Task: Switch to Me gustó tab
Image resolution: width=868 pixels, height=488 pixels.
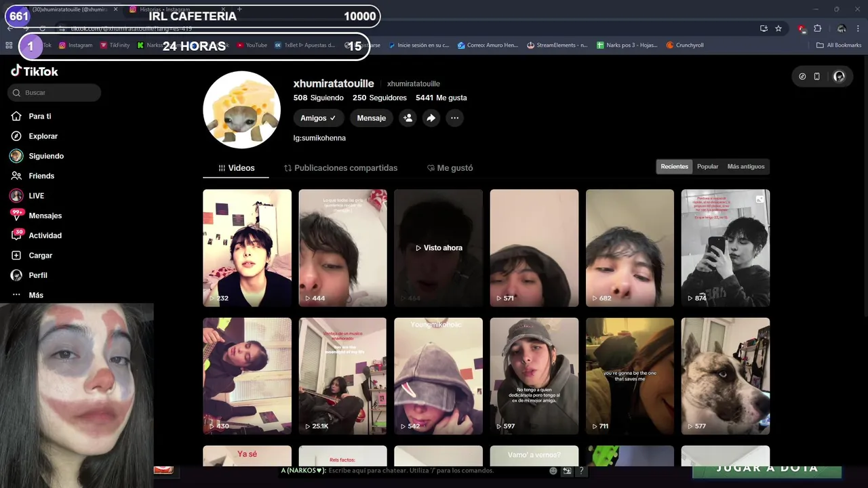Action: [450, 168]
